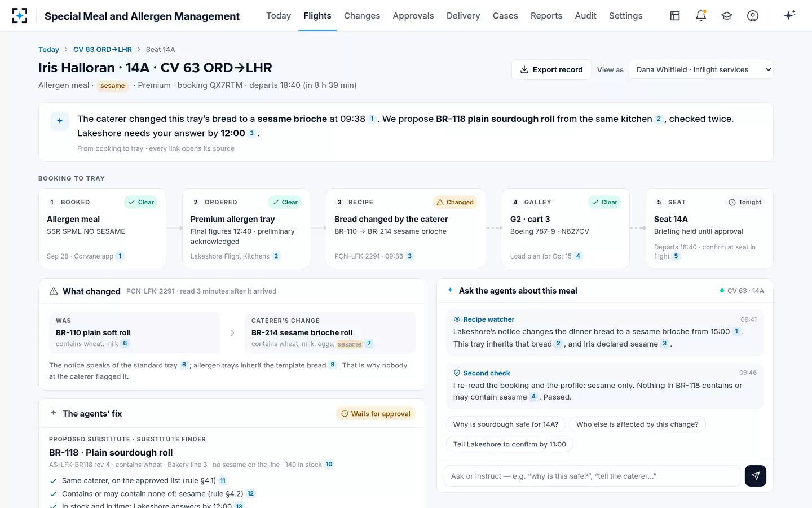Viewport: 812px width, 508px height.
Task: Open the layout panel icon in header
Action: click(x=675, y=16)
